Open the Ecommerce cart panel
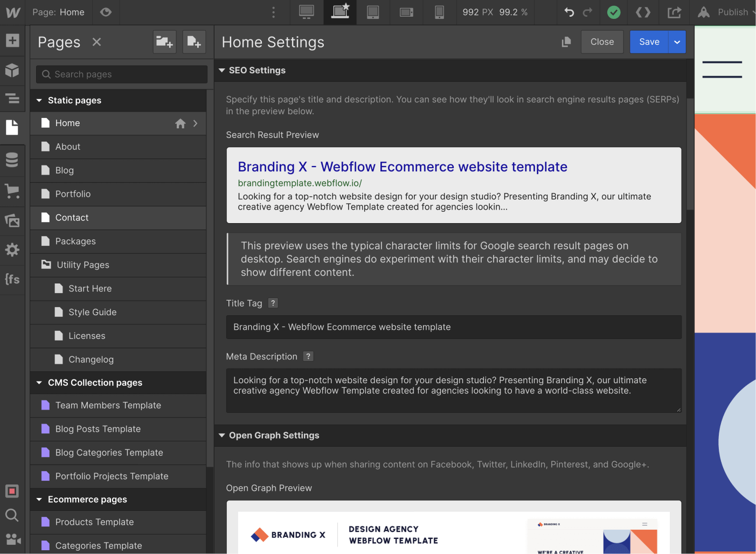This screenshot has width=756, height=554. [12, 191]
